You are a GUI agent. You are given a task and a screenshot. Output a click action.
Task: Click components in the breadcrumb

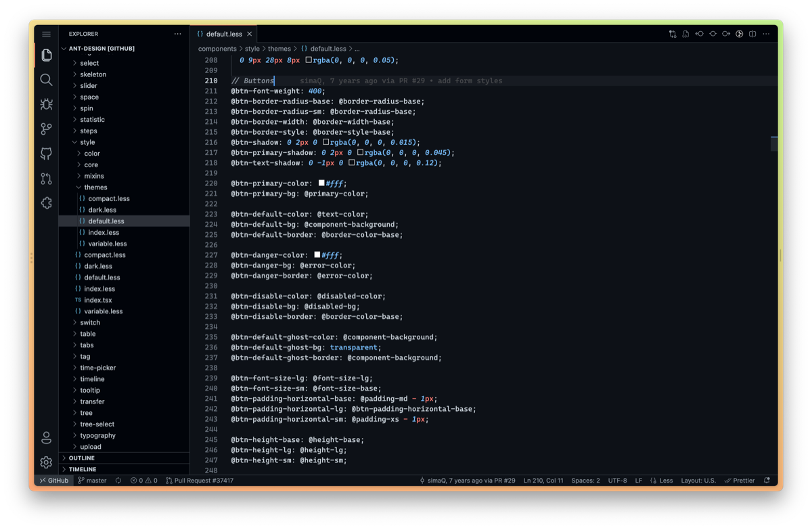pos(217,49)
